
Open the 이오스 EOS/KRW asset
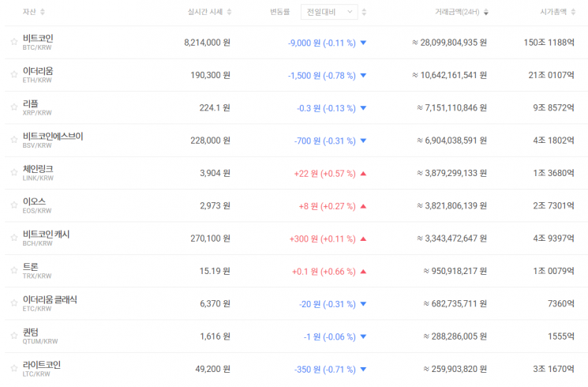37,205
